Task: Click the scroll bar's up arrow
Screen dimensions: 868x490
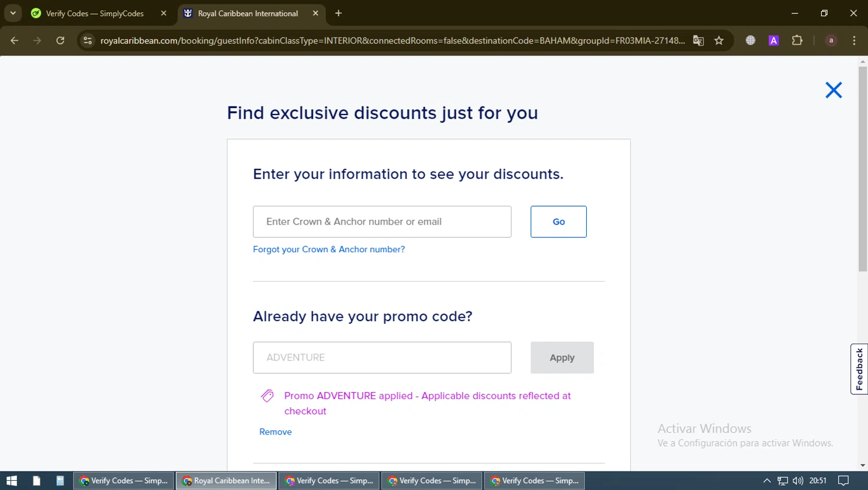Action: [863, 61]
